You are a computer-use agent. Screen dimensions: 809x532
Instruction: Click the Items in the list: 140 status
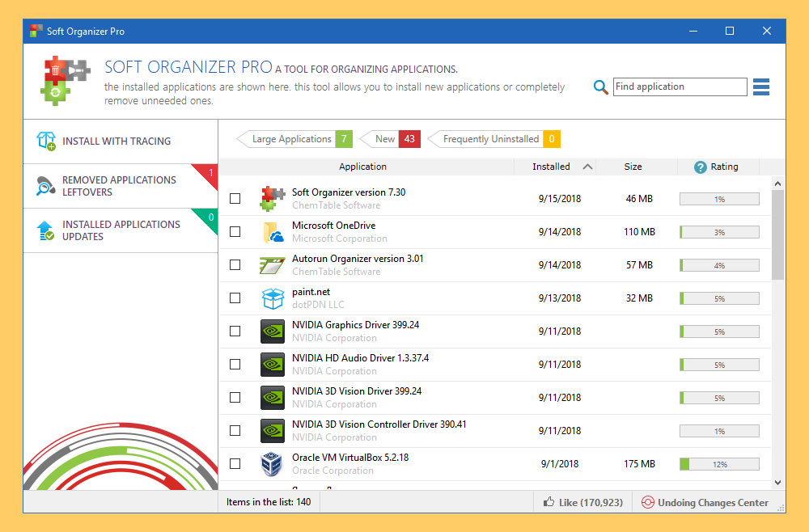pyautogui.click(x=269, y=502)
